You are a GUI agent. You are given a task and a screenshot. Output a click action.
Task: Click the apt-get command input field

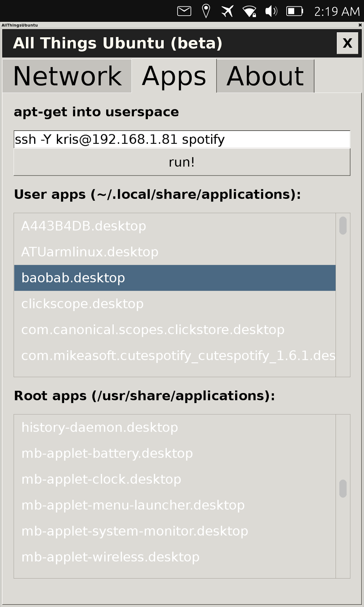click(x=182, y=139)
